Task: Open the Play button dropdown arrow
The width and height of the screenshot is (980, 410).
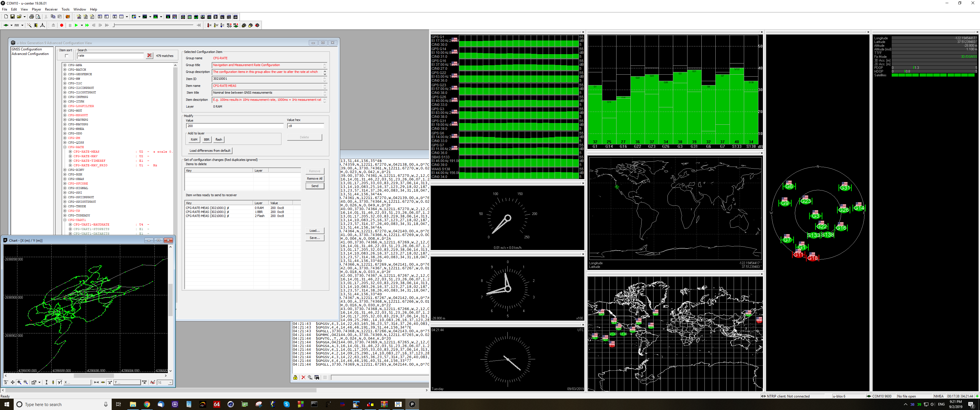Action: click(82, 25)
